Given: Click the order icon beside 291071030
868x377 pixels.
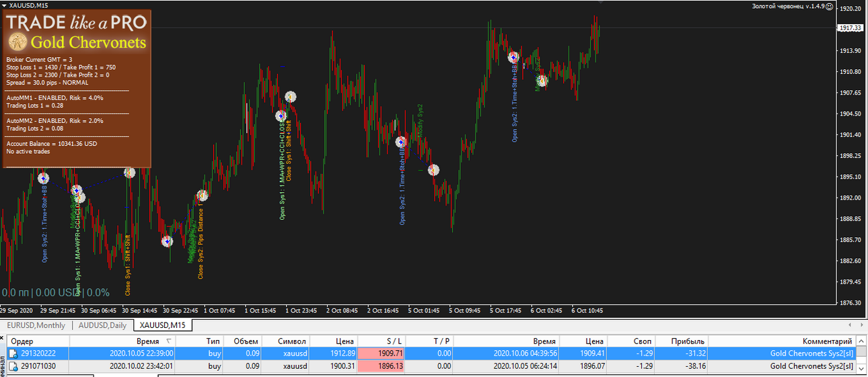Looking at the screenshot, I should [x=14, y=366].
